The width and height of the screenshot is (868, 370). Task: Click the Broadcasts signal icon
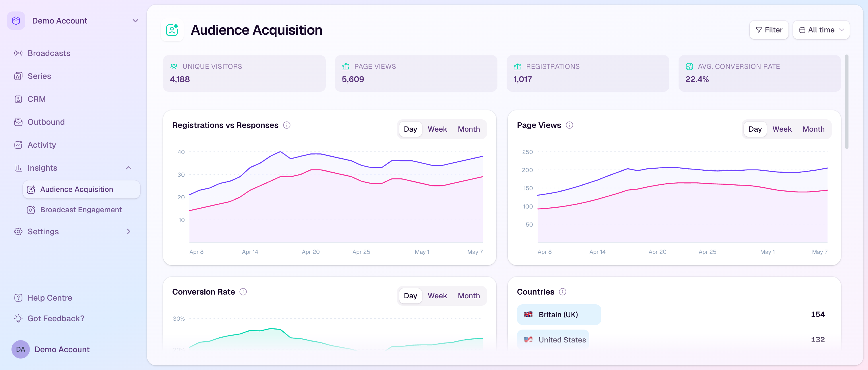(18, 53)
